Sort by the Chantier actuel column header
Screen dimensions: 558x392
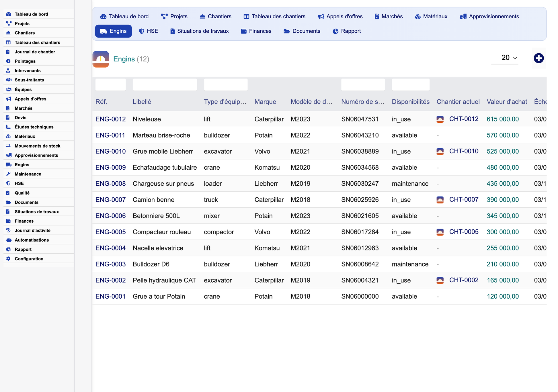click(458, 102)
